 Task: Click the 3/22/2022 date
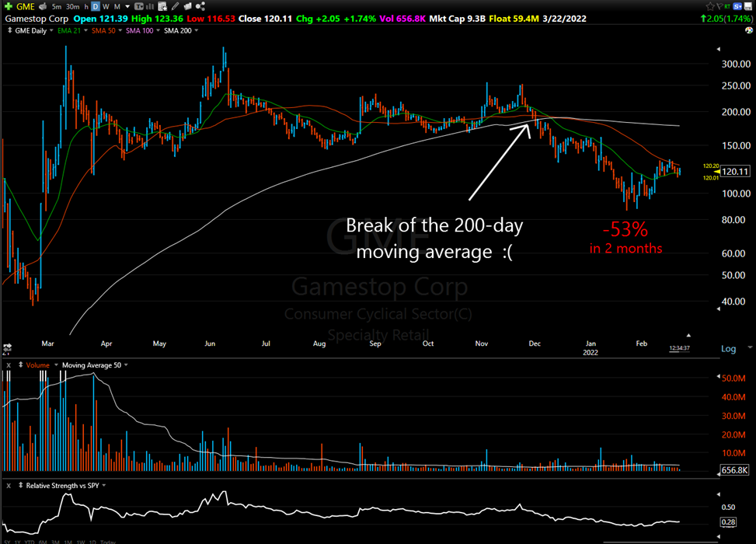coord(565,19)
